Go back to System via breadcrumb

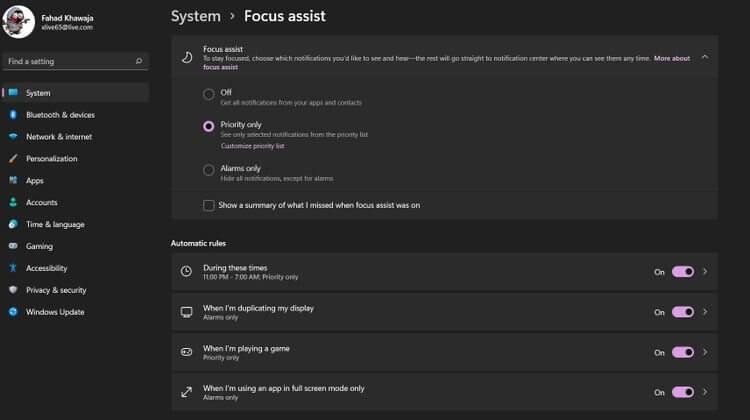196,16
